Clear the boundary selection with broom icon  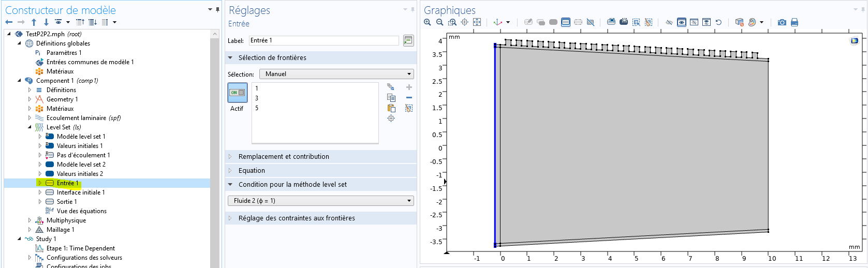tap(409, 108)
